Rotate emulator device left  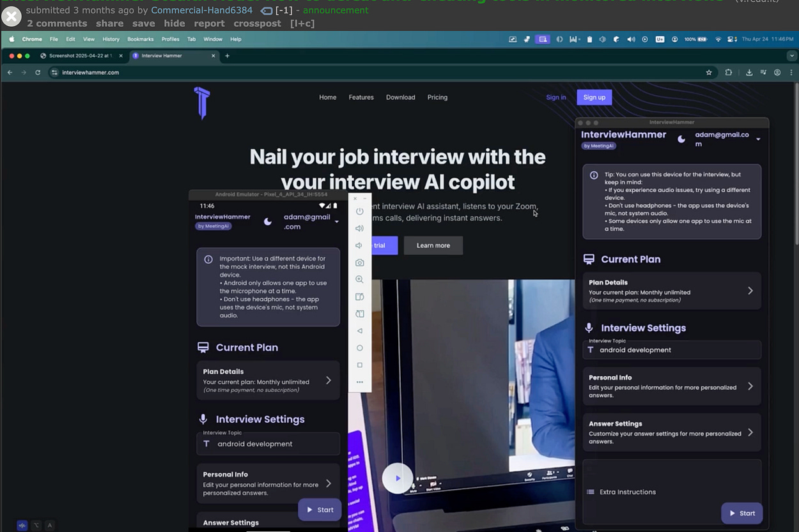360,297
